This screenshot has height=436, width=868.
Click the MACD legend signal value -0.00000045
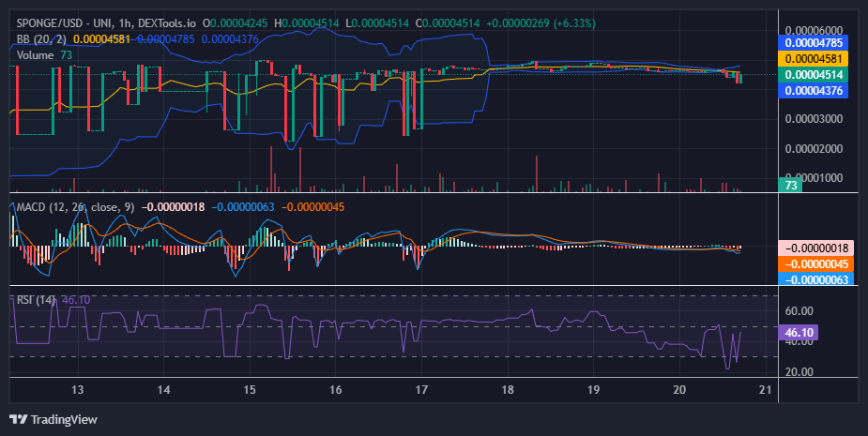click(312, 207)
